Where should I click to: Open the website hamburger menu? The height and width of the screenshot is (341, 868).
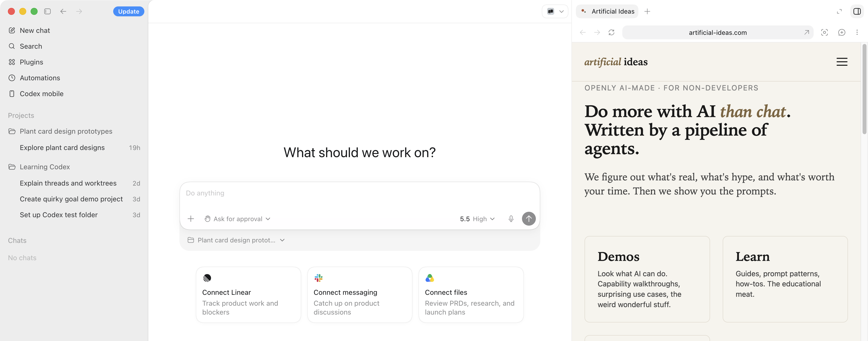coord(842,62)
